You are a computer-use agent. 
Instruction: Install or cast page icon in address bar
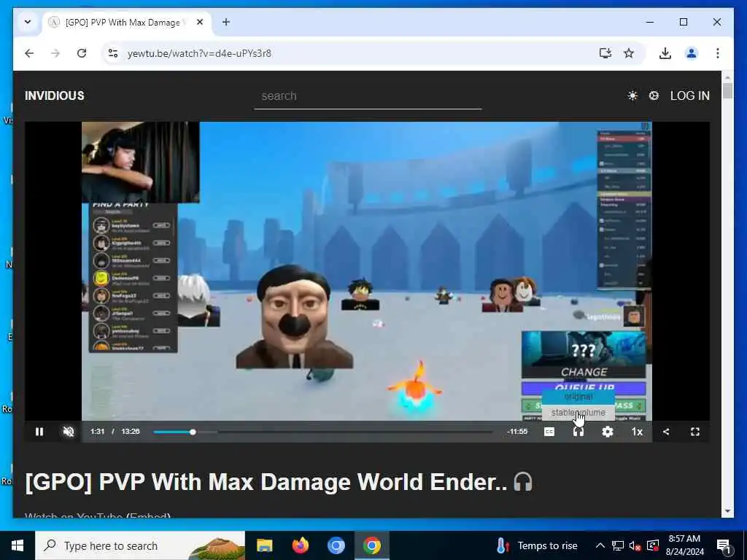(x=605, y=53)
